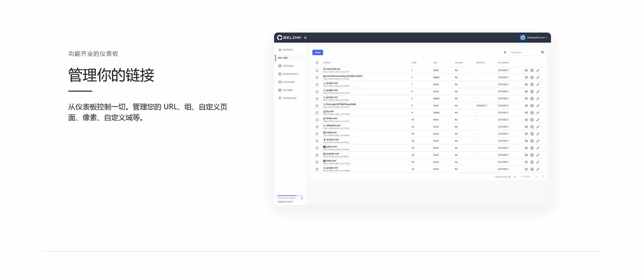Click the 2020-08-27 expiry date cell
The image size is (644, 276).
482,106
